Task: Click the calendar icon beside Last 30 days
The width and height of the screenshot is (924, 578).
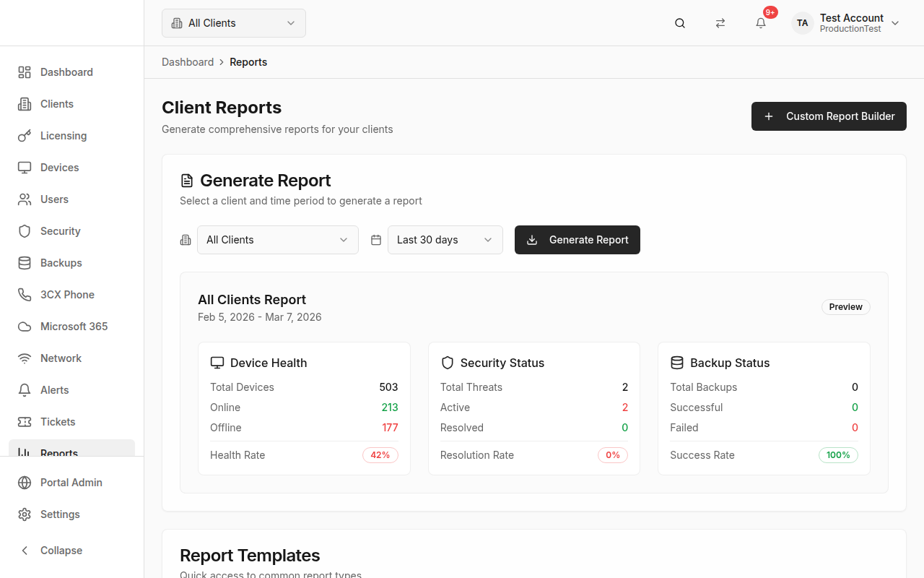Action: [x=376, y=240]
